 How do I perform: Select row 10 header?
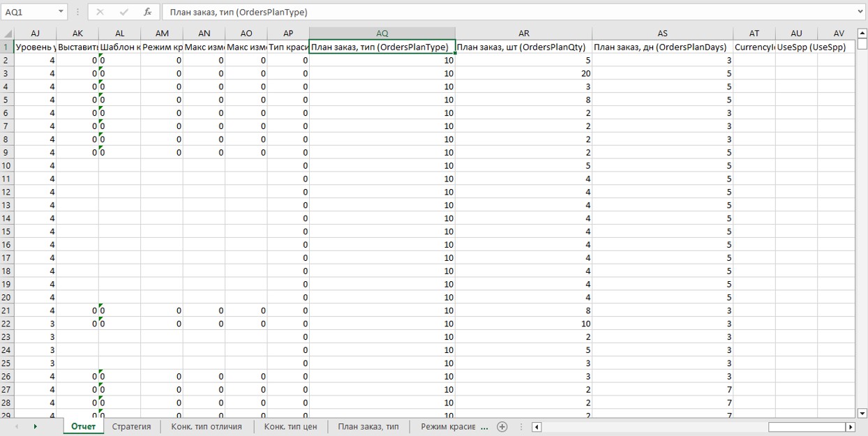tap(7, 165)
